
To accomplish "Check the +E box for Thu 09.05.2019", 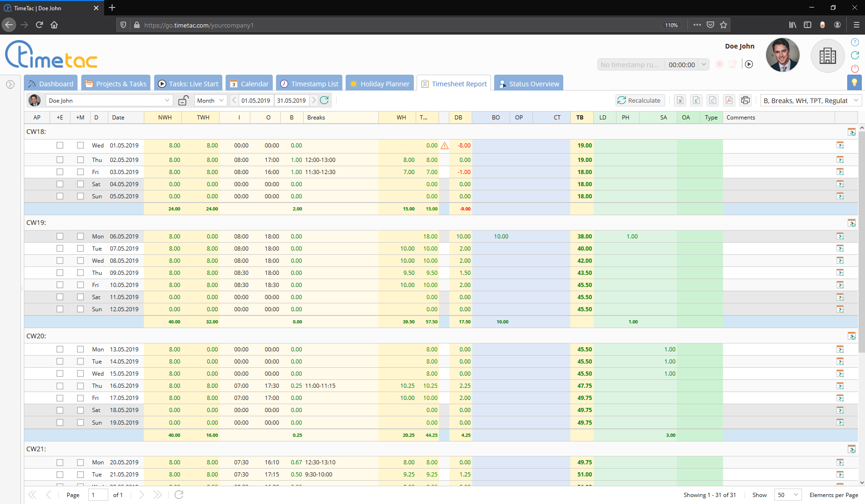I will [x=60, y=273].
